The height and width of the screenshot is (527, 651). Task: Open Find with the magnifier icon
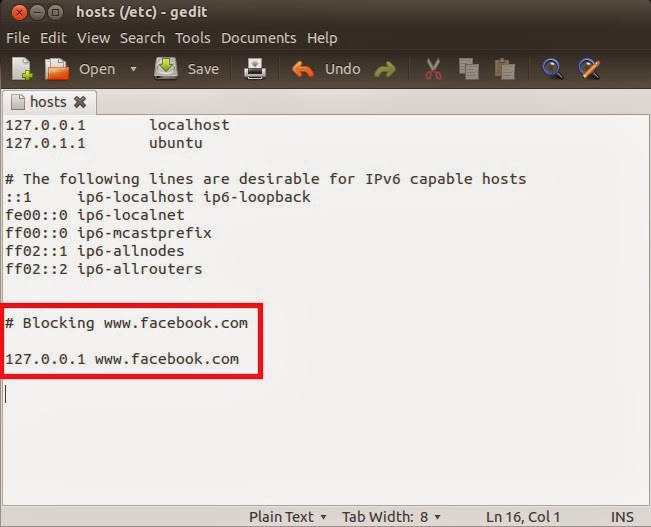tap(553, 69)
